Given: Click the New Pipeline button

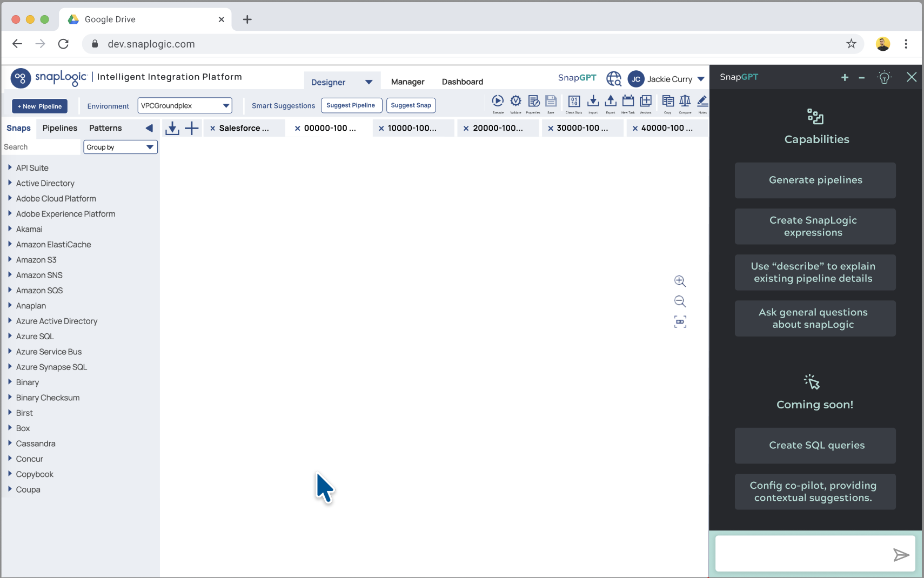Looking at the screenshot, I should 40,106.
